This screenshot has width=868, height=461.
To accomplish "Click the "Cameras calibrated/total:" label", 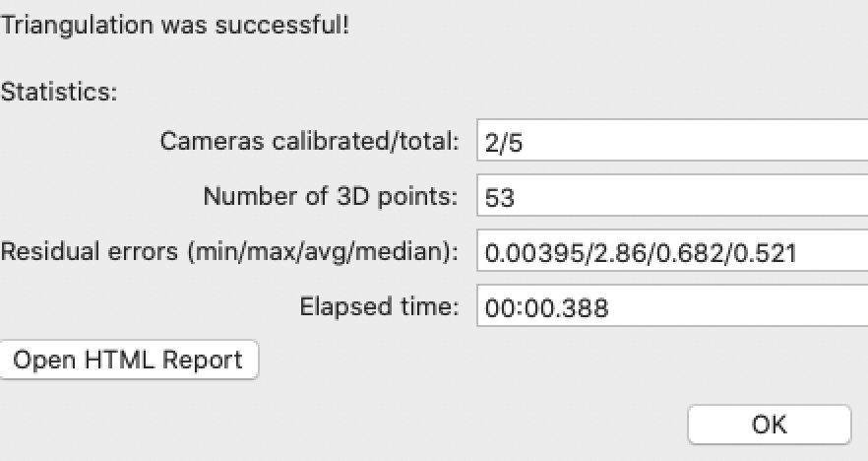I will pos(309,142).
